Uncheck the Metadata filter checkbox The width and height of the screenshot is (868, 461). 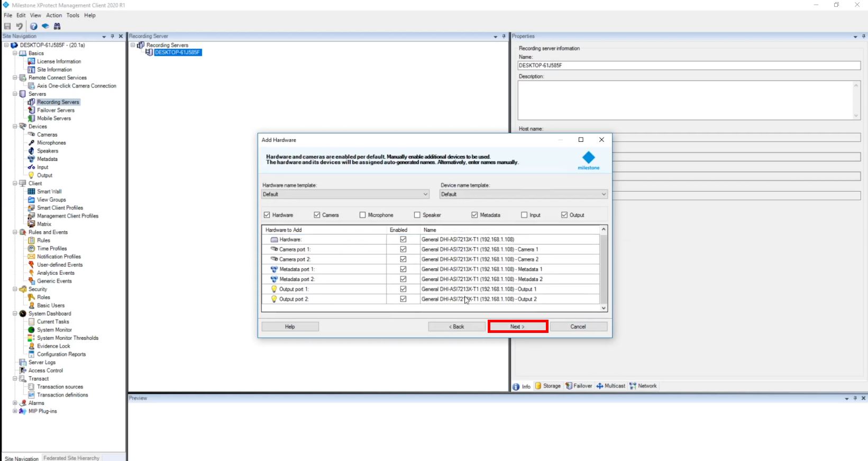point(474,215)
